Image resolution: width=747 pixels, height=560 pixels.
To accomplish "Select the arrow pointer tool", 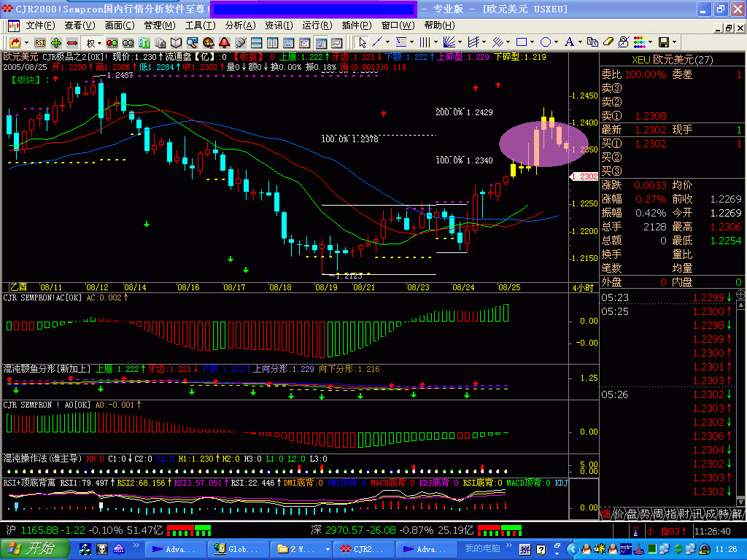I will coord(363,43).
